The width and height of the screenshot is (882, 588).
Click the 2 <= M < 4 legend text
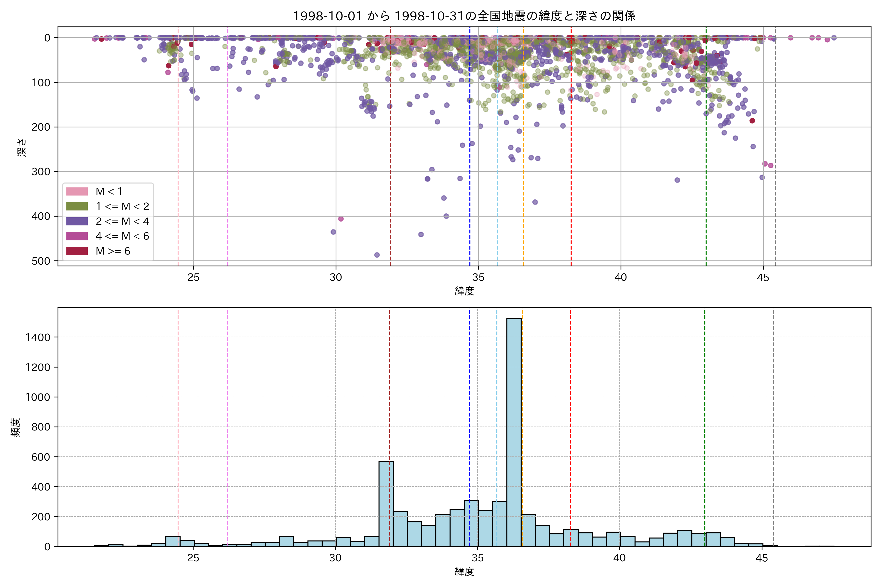(122, 221)
